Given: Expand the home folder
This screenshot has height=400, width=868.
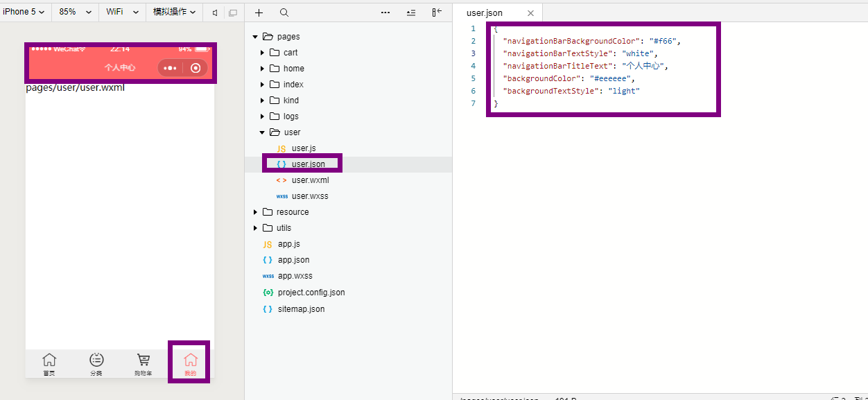Looking at the screenshot, I should [x=262, y=69].
